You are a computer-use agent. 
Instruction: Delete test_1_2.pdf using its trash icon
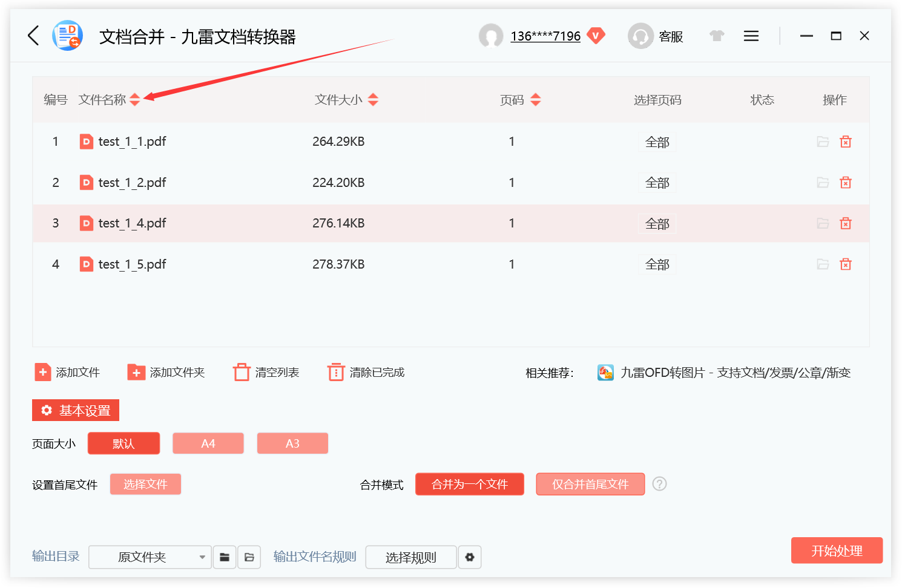(x=845, y=182)
